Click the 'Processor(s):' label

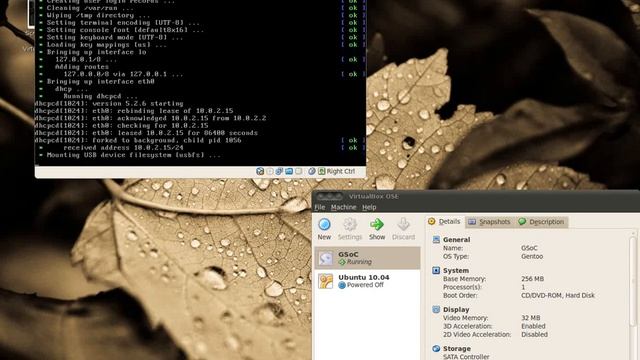[462, 287]
